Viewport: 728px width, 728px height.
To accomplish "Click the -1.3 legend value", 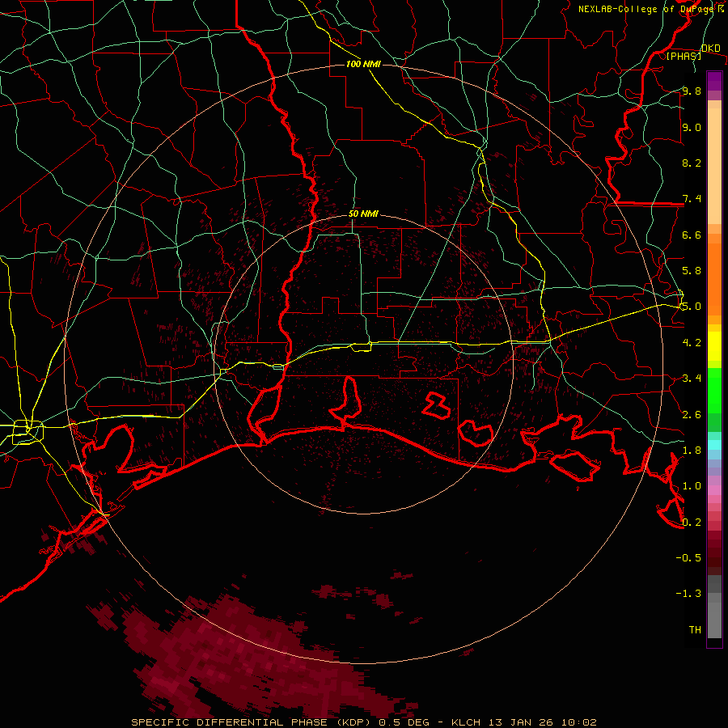I will click(x=688, y=594).
